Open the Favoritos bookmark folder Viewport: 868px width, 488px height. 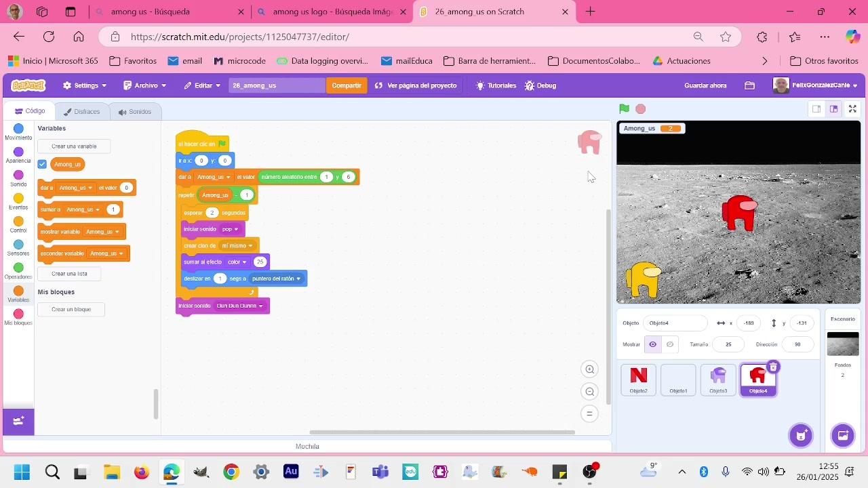(133, 61)
